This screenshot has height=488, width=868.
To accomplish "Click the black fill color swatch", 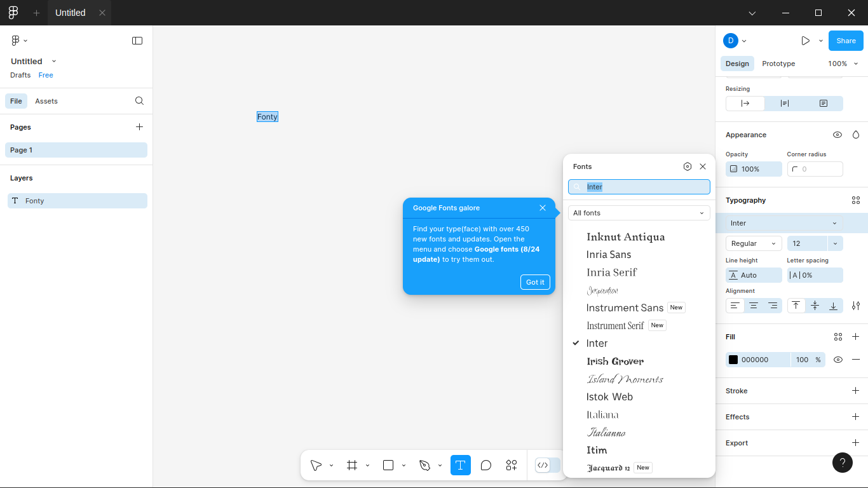I will click(x=733, y=360).
